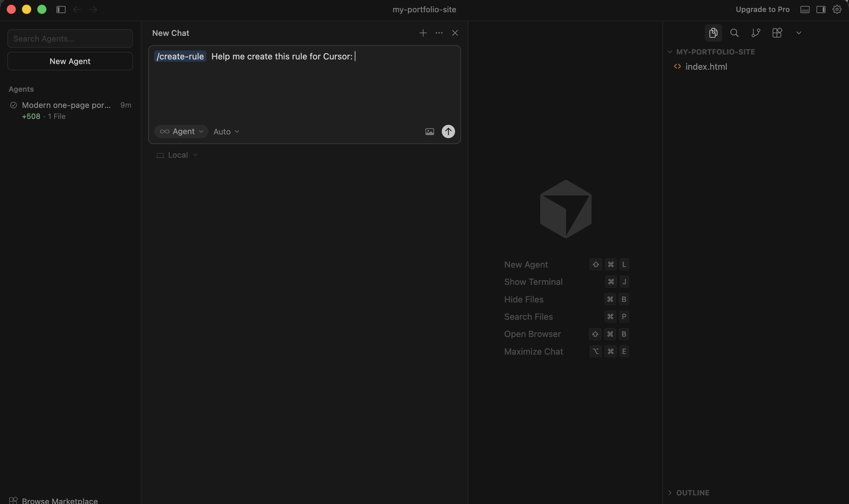Expand the Local environment dropdown
Image resolution: width=849 pixels, height=504 pixels.
click(177, 155)
